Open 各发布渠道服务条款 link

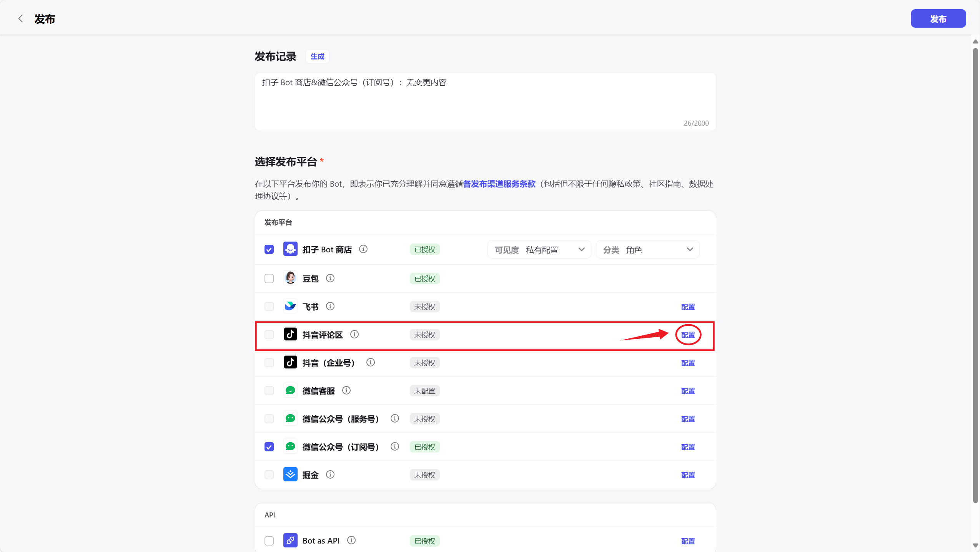[499, 184]
